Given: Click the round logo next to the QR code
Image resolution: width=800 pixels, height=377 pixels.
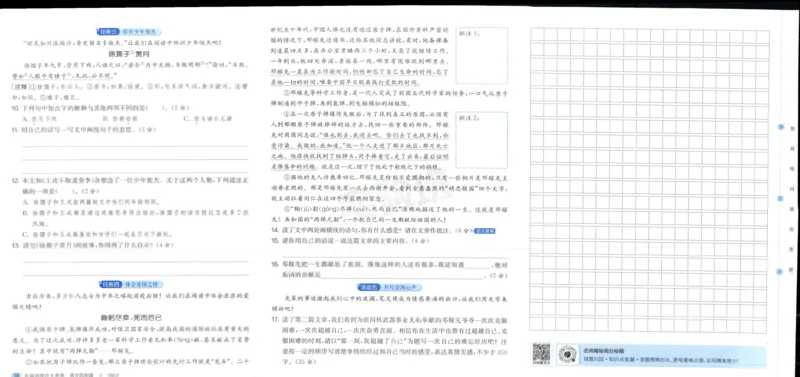Looking at the screenshot, I should [567, 354].
